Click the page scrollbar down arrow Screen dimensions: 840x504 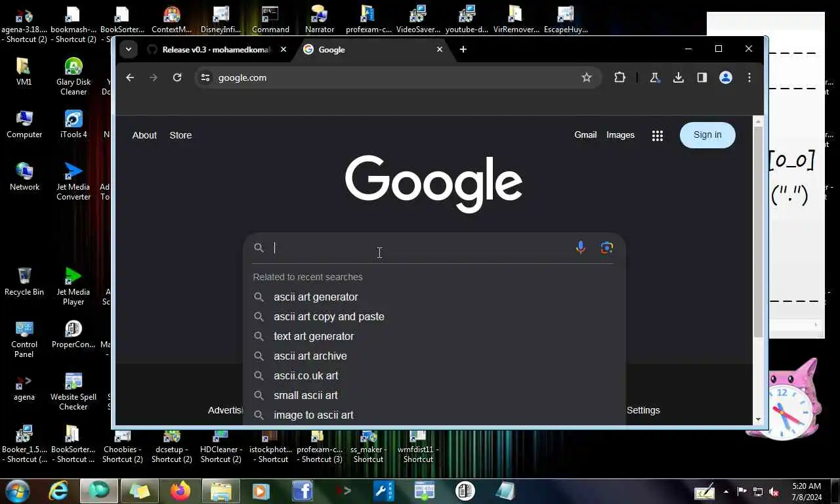point(759,419)
